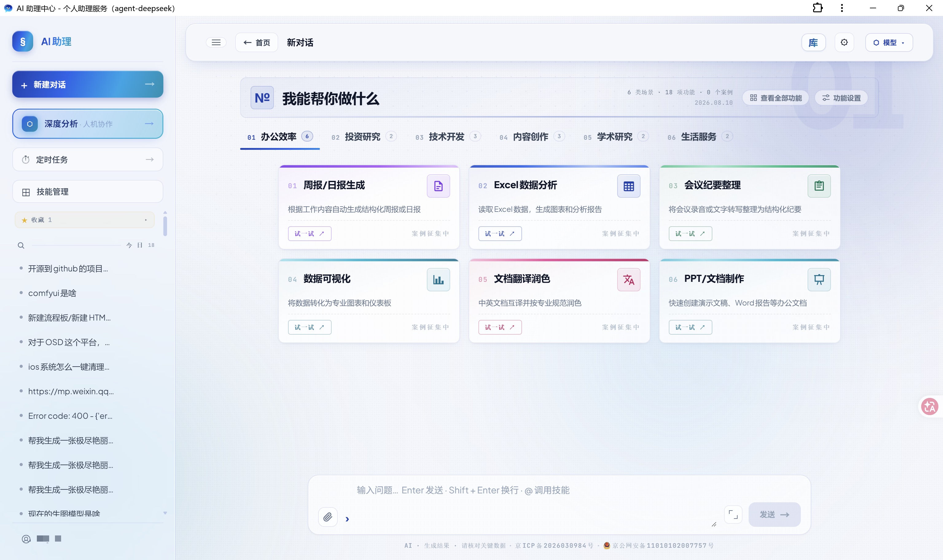
Task: Click the fullscreen expand input icon
Action: pos(733,514)
